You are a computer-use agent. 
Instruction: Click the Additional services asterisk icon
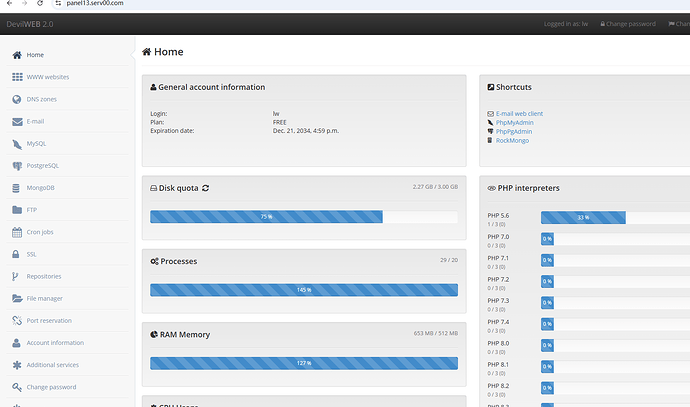coord(17,365)
